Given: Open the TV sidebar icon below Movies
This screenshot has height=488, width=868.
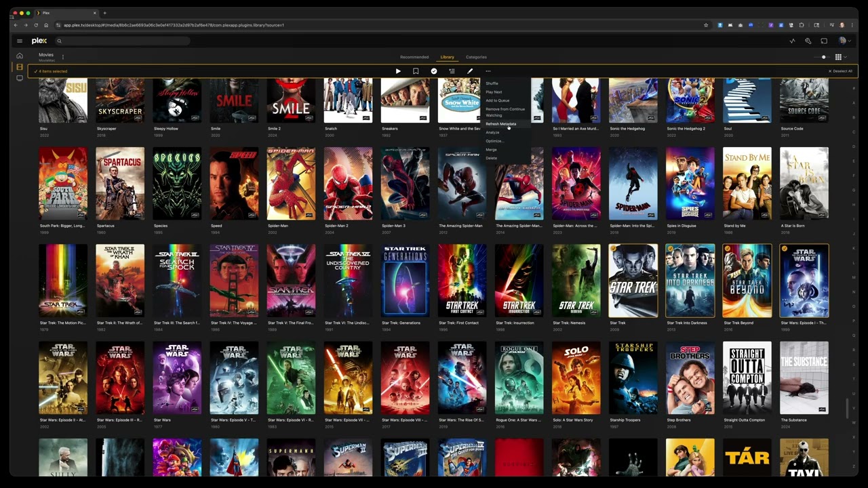Looking at the screenshot, I should (x=20, y=78).
